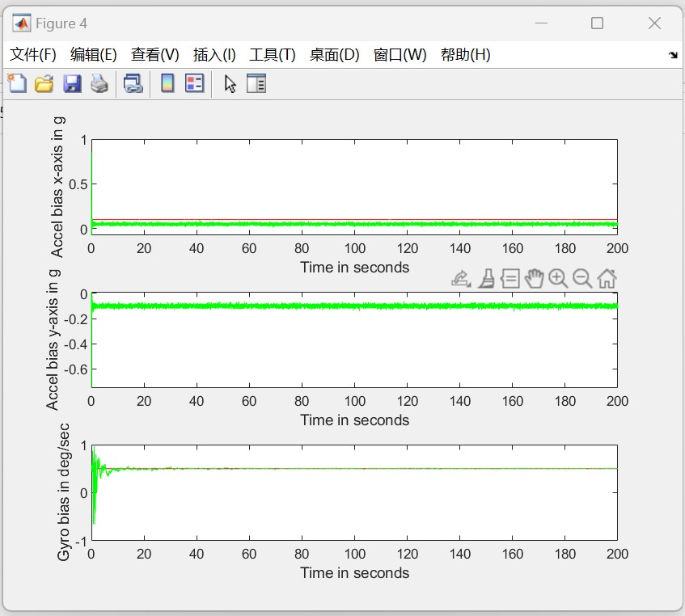Minimize the Figure 4 window

[x=541, y=23]
